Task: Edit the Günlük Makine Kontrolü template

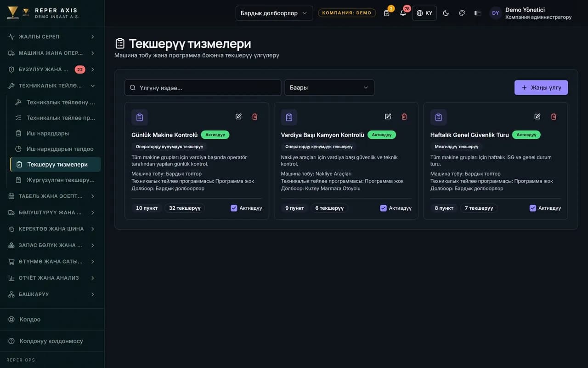Action: point(238,116)
